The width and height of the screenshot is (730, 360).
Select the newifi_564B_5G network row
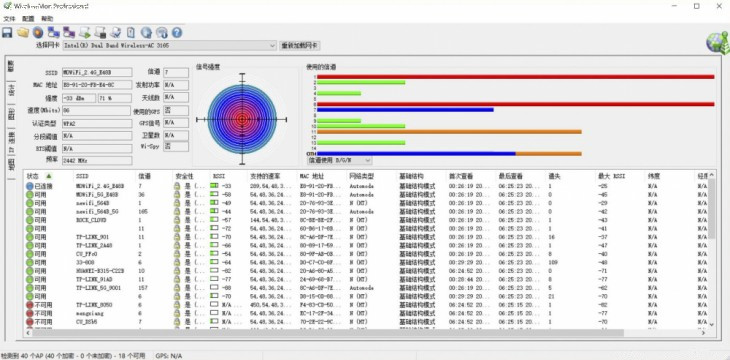pos(366,211)
